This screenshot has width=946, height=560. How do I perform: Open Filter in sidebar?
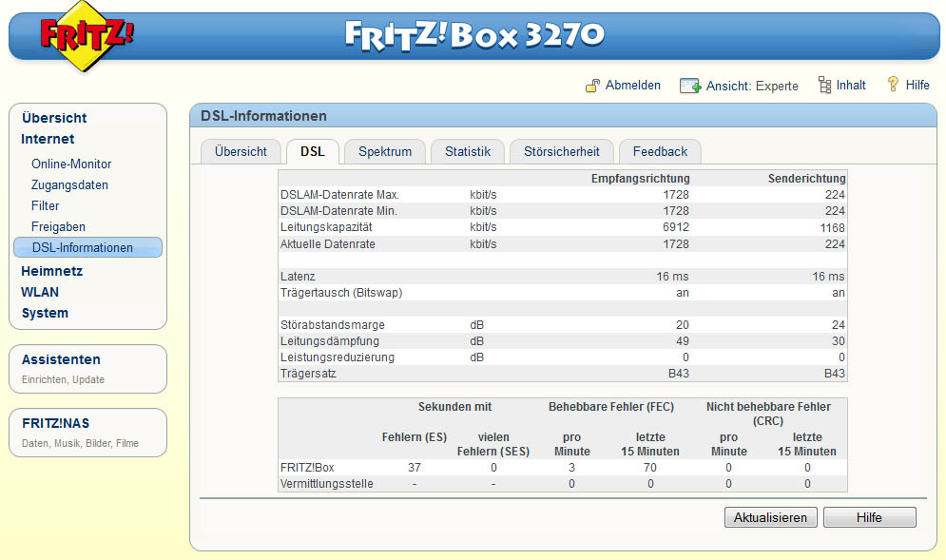tap(46, 205)
